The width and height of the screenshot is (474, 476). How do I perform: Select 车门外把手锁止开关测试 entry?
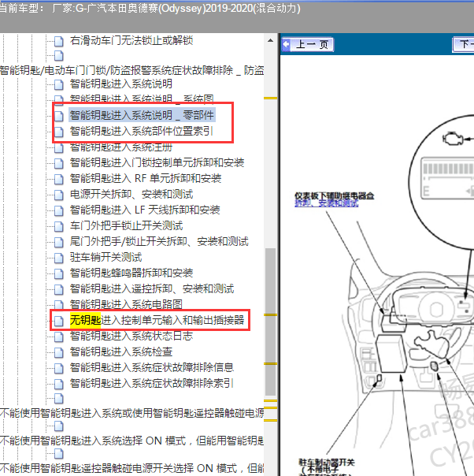[126, 226]
